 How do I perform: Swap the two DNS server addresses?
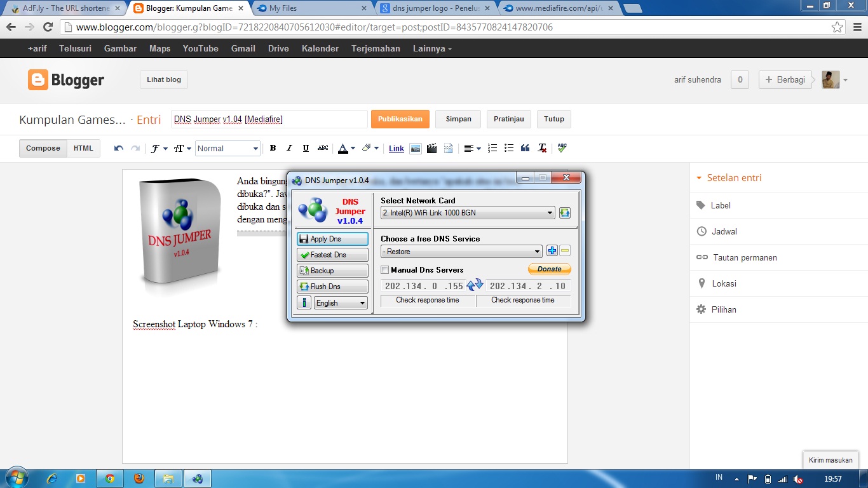tap(475, 285)
